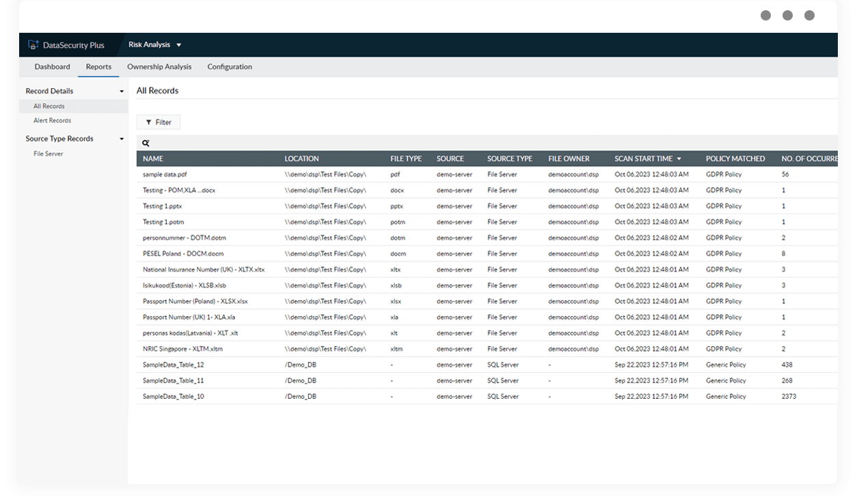Screen dimensions: 857x504
Task: Click the middle gray circle icon top right
Action: 787,14
